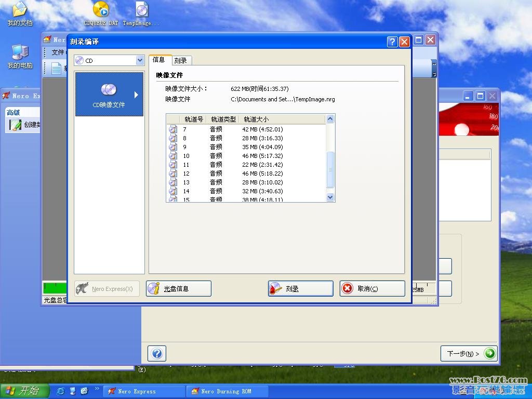Open the 开始 Start menu
The image size is (532, 399).
pyautogui.click(x=24, y=391)
